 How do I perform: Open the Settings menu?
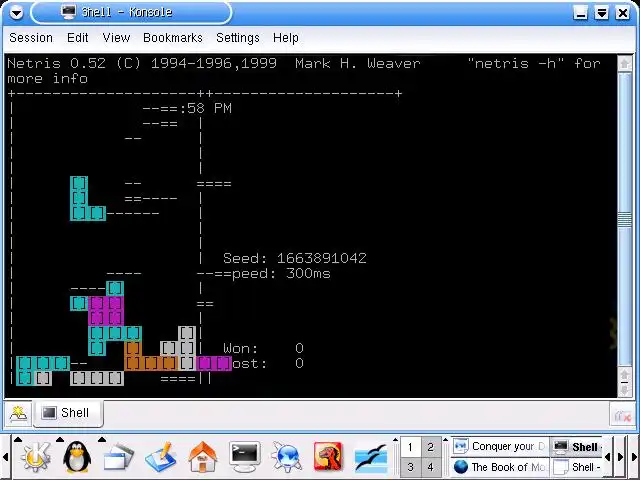(238, 38)
